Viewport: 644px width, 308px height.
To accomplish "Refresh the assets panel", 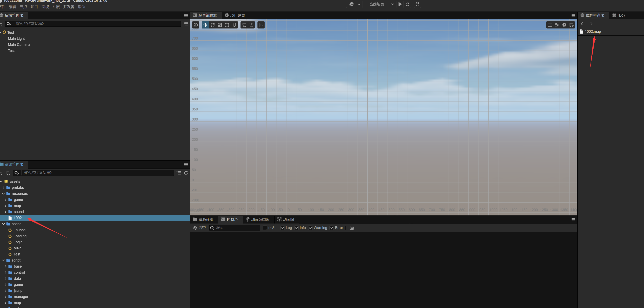I will (x=186, y=173).
